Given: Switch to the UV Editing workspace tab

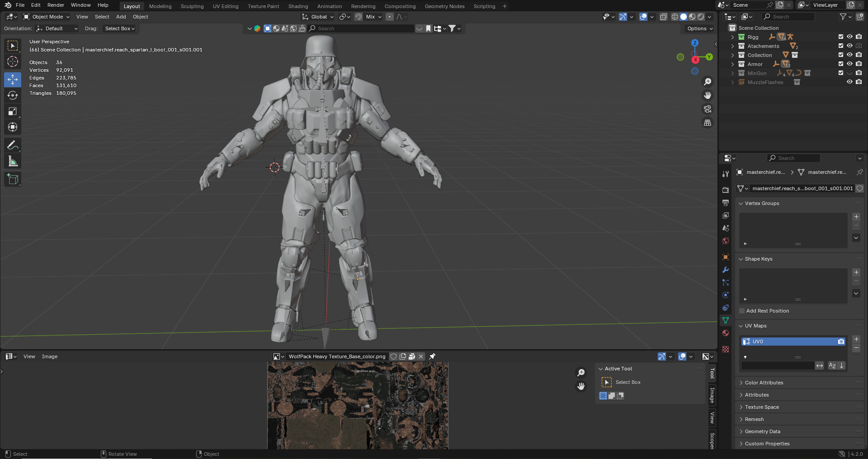Looking at the screenshot, I should click(226, 6).
